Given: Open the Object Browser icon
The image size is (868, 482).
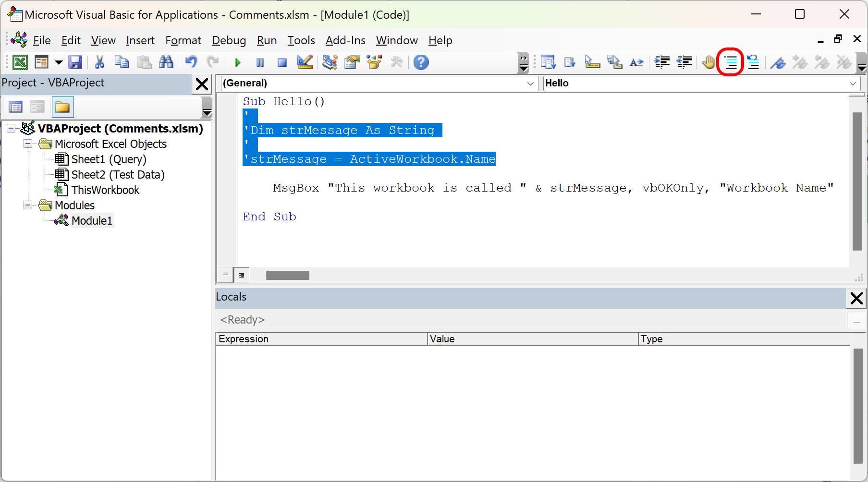Looking at the screenshot, I should click(374, 62).
